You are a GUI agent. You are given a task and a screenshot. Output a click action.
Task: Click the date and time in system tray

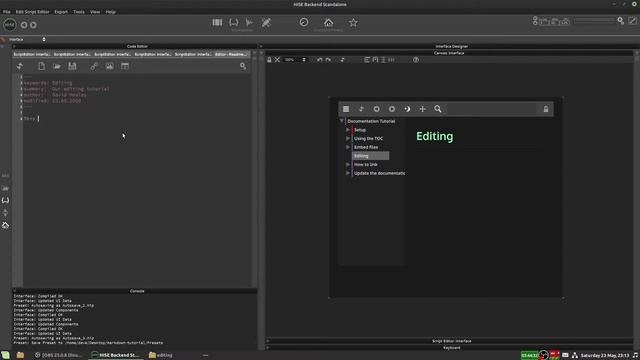point(605,356)
